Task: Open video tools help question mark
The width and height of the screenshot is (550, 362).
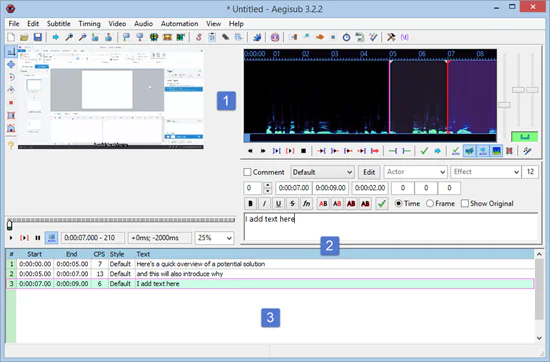Action: point(11,145)
